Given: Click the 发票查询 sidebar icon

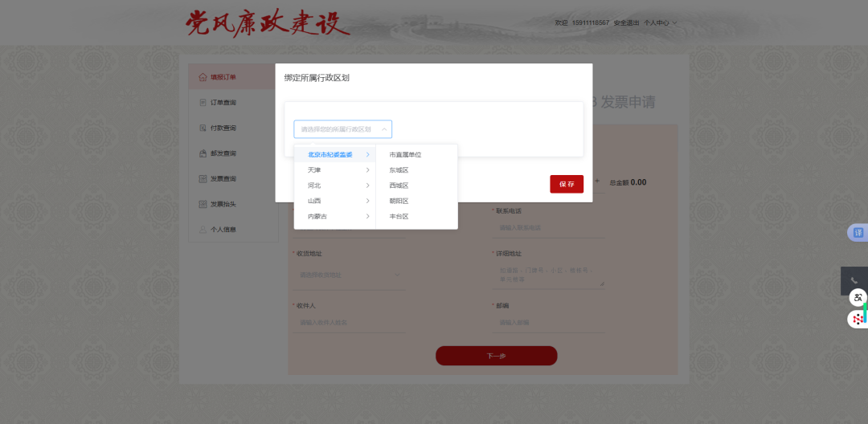Looking at the screenshot, I should pyautogui.click(x=203, y=178).
